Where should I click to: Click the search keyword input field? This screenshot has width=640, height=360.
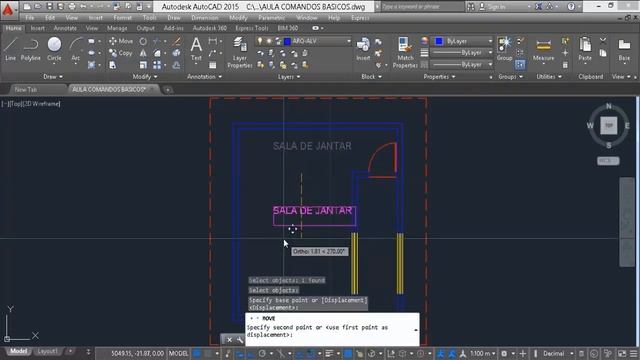422,7
